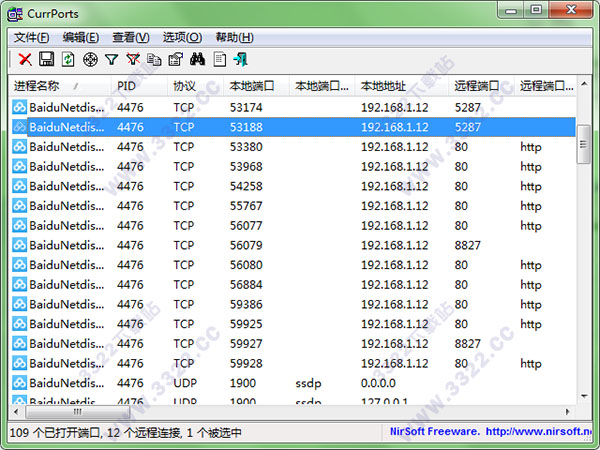
Task: Click the Baidu icon in port 53174 row
Action: pos(19,107)
